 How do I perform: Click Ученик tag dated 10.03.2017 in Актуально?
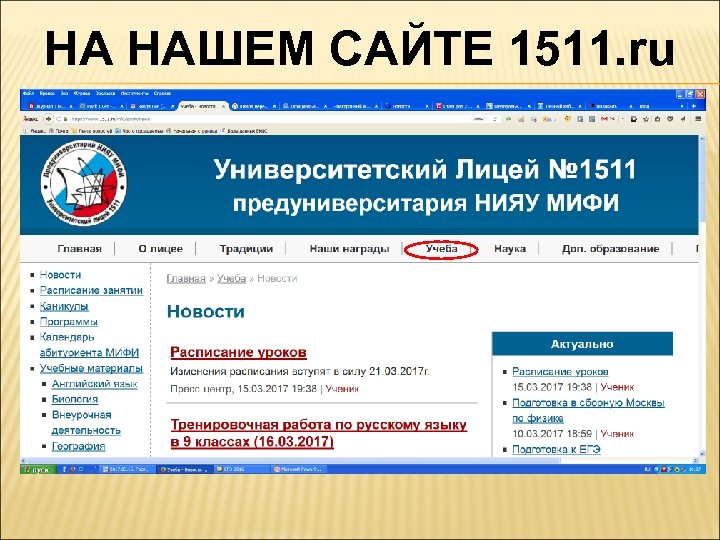[617, 433]
